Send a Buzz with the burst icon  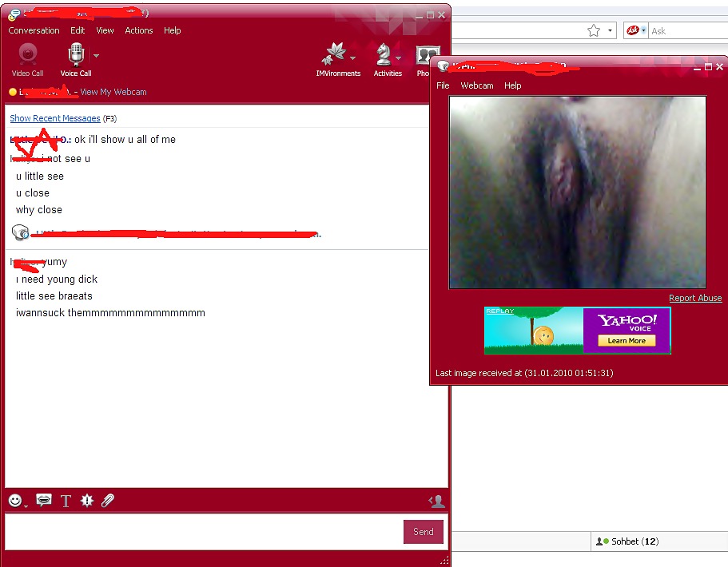(87, 500)
